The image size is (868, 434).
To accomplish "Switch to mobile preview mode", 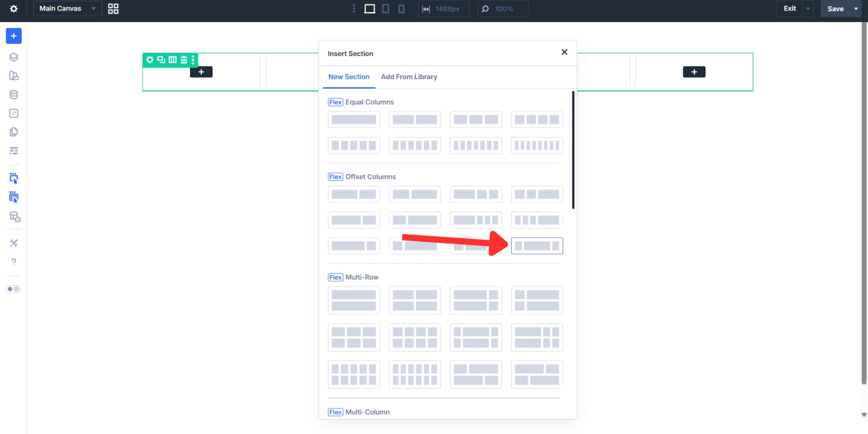I will click(401, 8).
